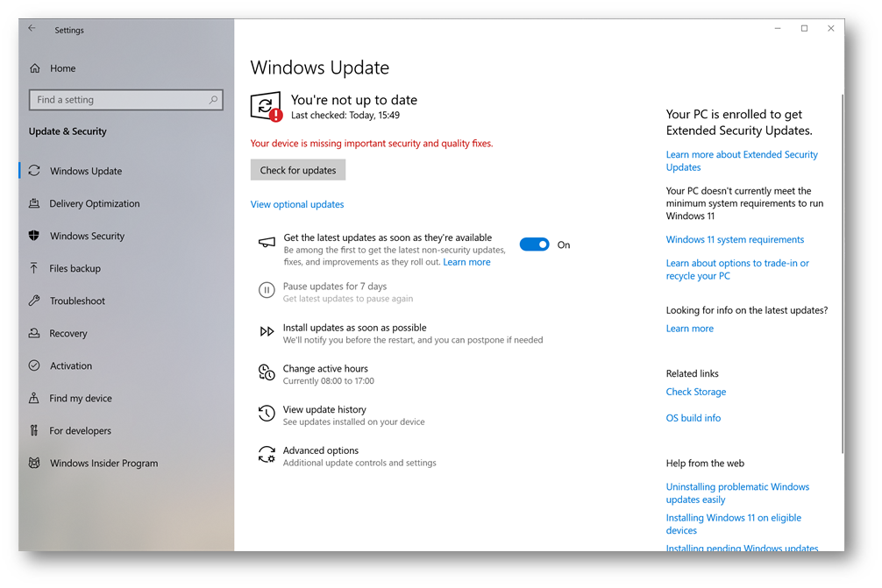Image resolution: width=882 pixels, height=588 pixels.
Task: Click the Check for updates button
Action: coord(298,170)
